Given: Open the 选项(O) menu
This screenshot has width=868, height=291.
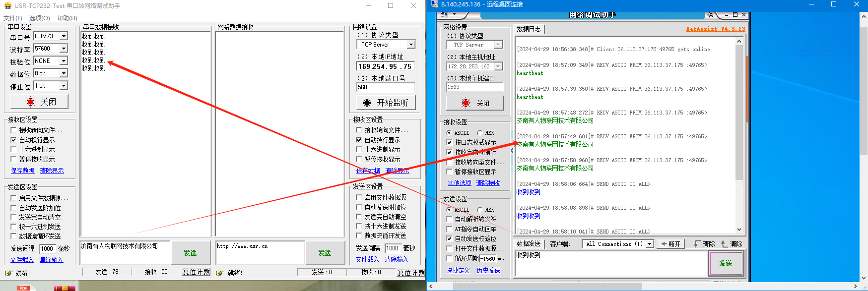Looking at the screenshot, I should [40, 18].
